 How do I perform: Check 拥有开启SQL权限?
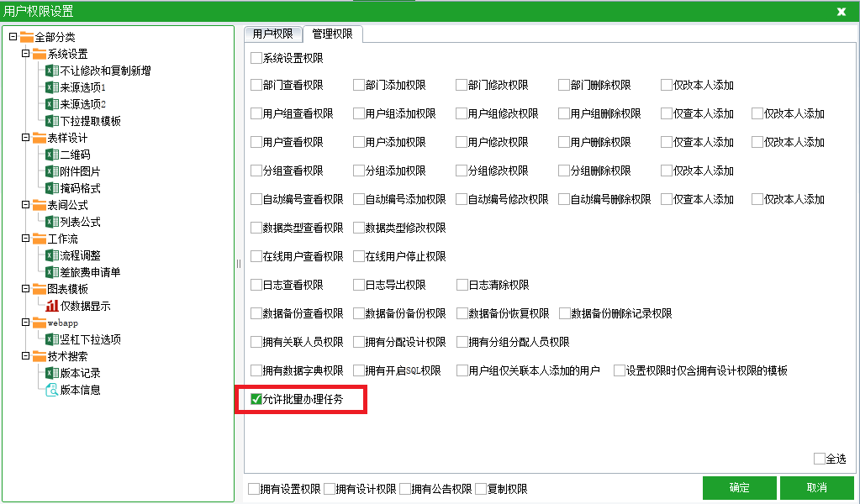[x=359, y=370]
